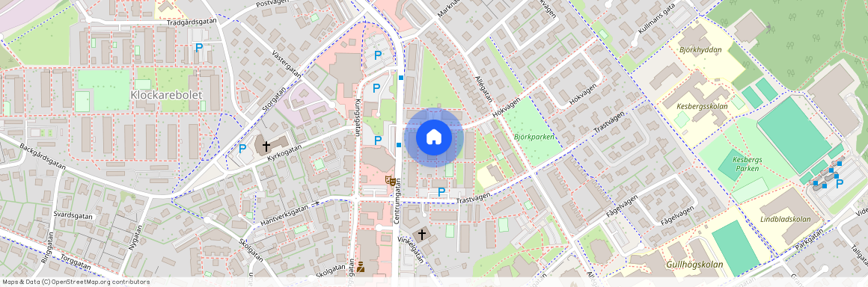Viewport: 868px width, 287px height.
Task: Select the parking icon on Trastvägen
Action: pos(441,192)
